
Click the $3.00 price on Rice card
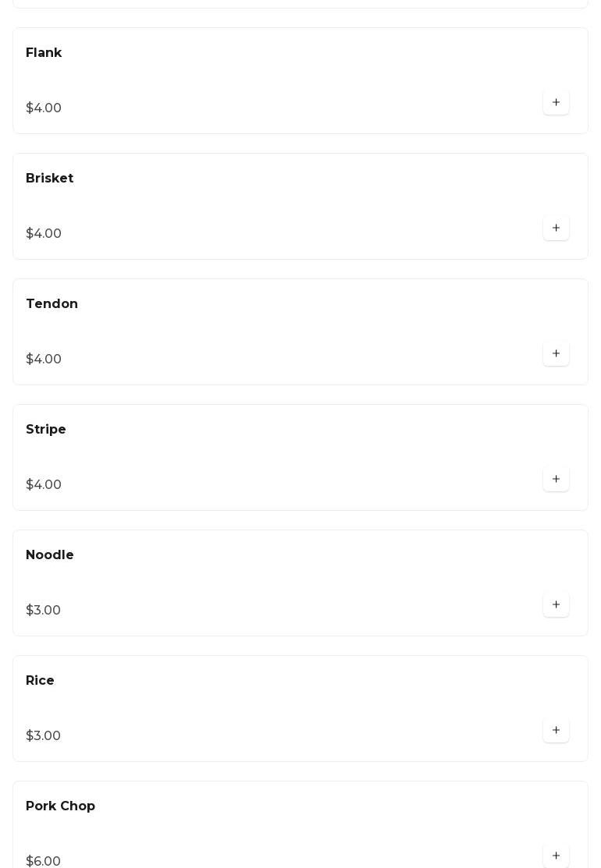pos(43,735)
